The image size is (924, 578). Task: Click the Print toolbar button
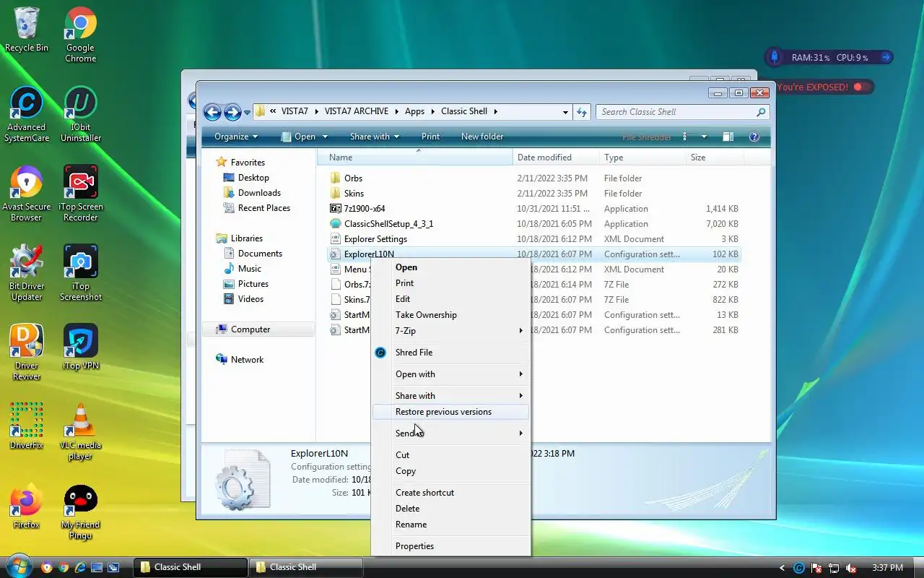coord(431,137)
